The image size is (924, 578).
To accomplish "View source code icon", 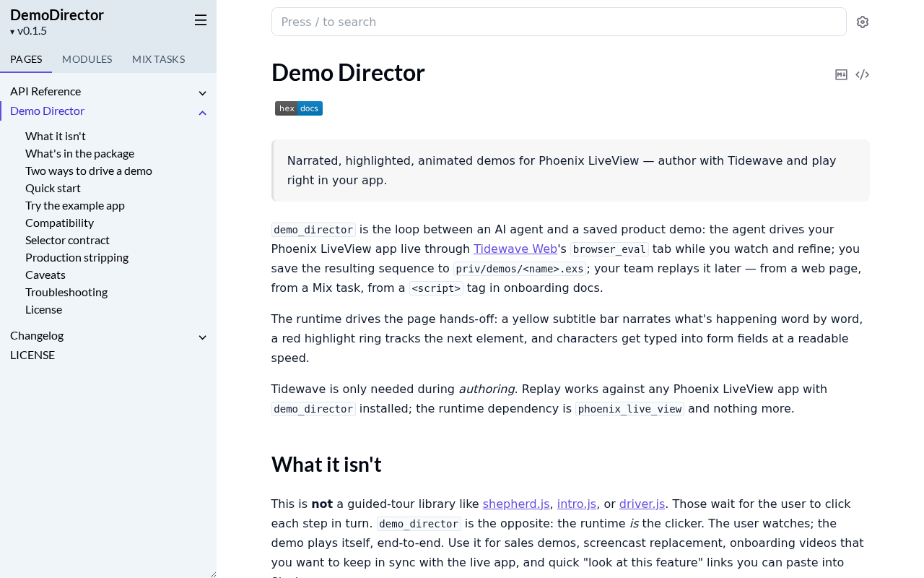I will click(x=863, y=74).
